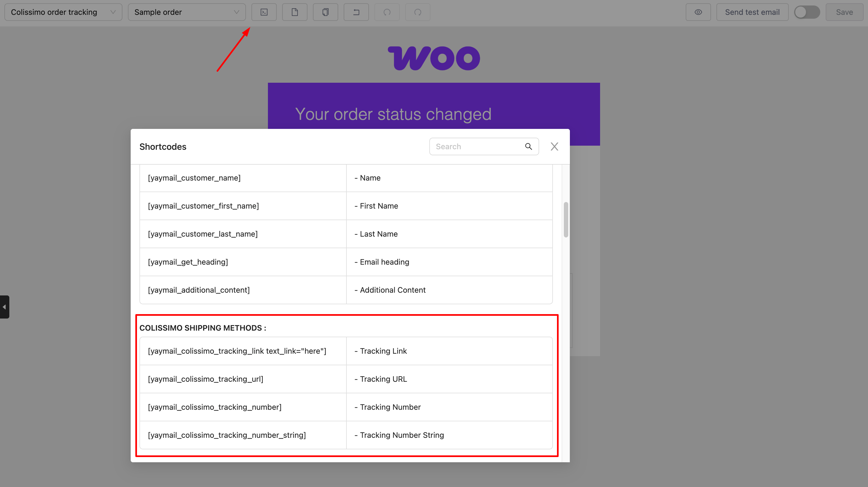Select the yaymail_colissimo_tracking_url shortcode

pos(206,379)
